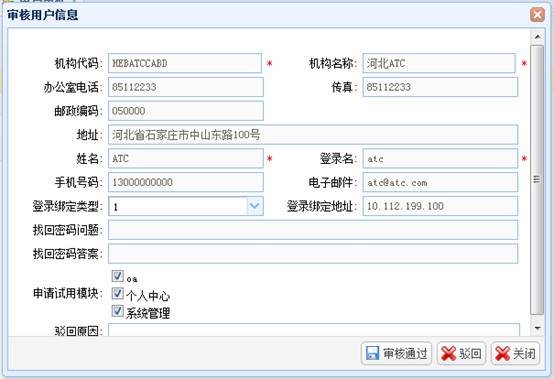Image resolution: width=554 pixels, height=379 pixels.
Task: Click the 驳回原因 text field
Action: pos(314,330)
